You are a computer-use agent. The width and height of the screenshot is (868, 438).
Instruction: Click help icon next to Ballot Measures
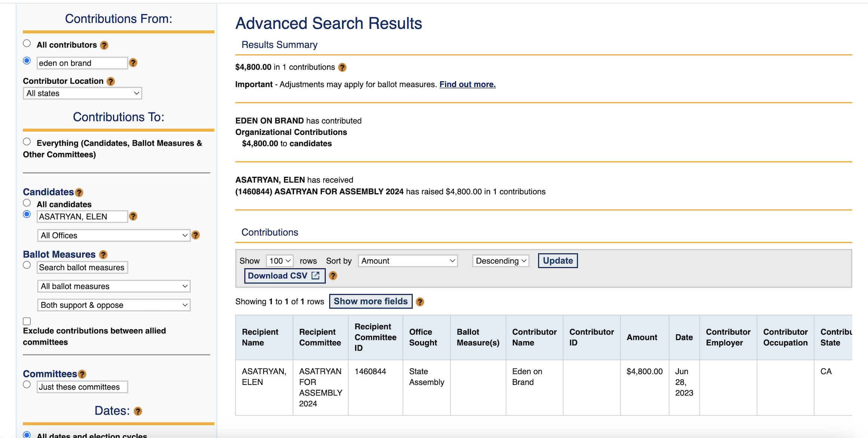coord(103,255)
